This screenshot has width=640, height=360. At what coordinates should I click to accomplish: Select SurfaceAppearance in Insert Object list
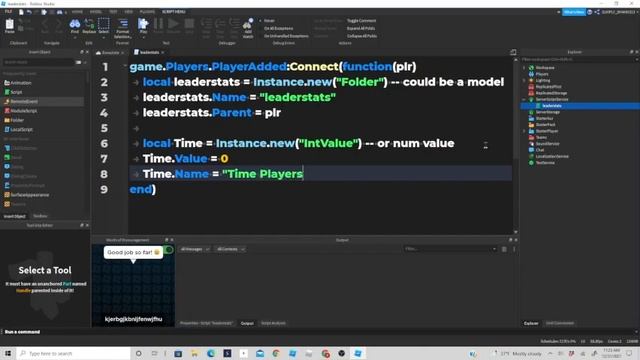coord(27,195)
